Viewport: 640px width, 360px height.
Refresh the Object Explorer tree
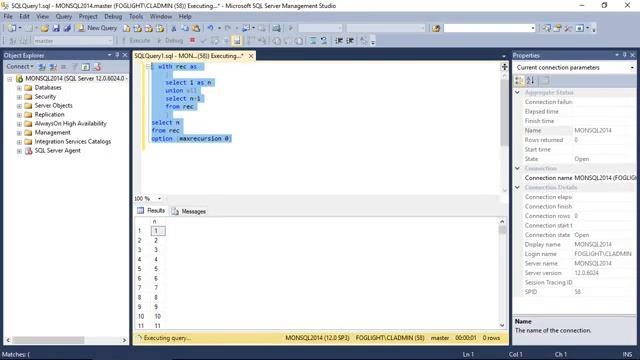85,67
